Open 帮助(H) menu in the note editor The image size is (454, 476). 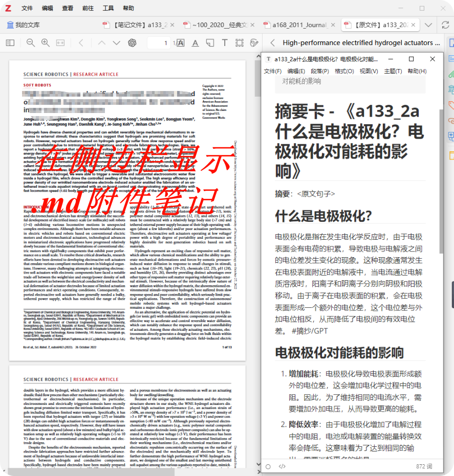(417, 71)
